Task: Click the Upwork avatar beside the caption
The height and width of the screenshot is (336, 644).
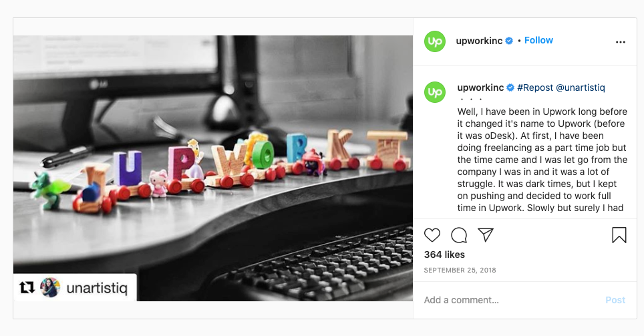Action: coord(434,92)
